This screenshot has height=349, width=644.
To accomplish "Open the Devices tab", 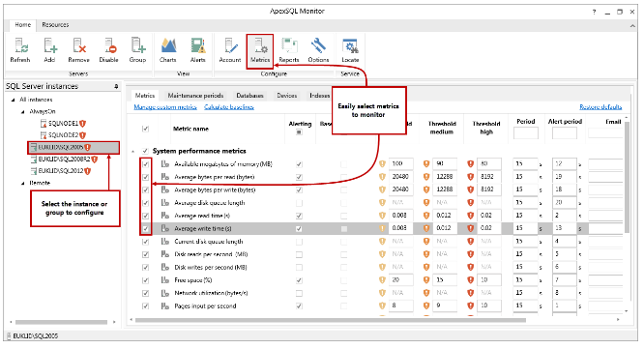I will point(286,96).
